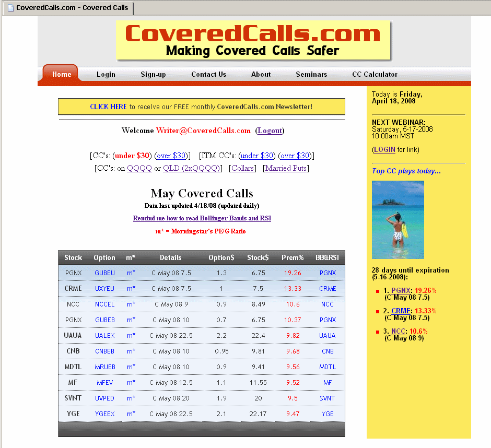The width and height of the screenshot is (491, 448).
Task: Open ITM CC's under $30 link
Action: coord(257,156)
